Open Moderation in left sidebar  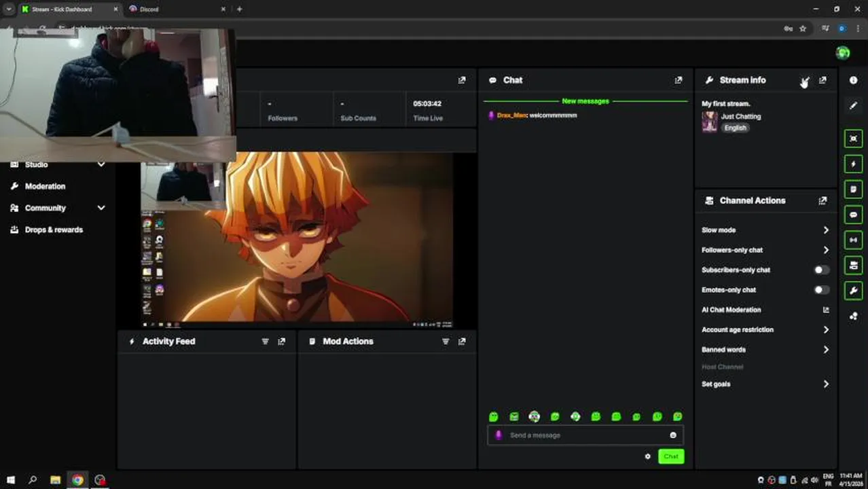tap(45, 186)
